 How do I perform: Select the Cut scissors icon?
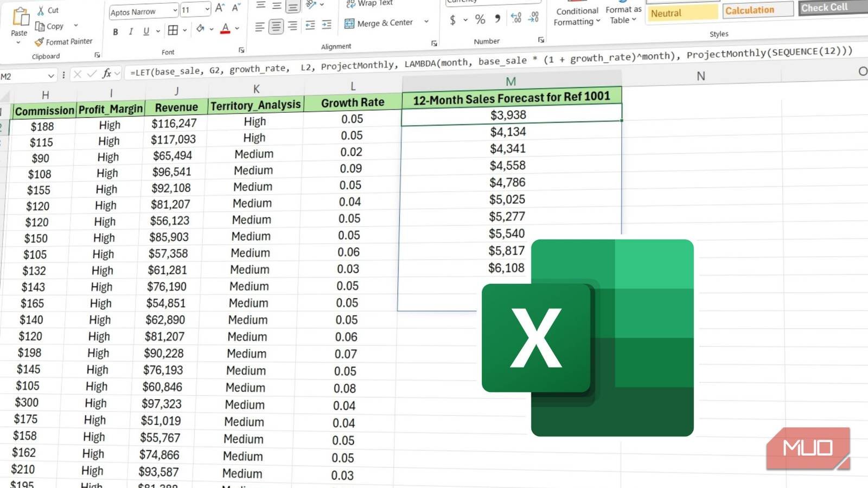pos(41,10)
